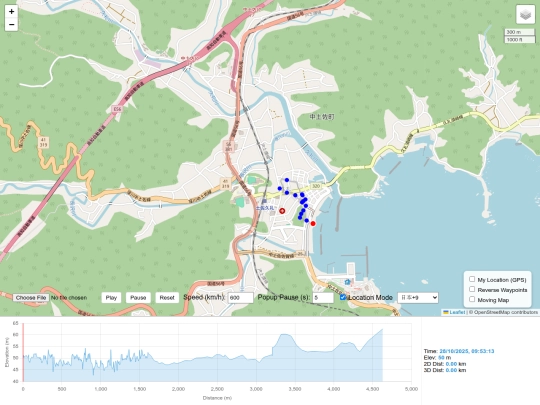Click the Popup Pause seconds field
Image resolution: width=540 pixels, height=405 pixels.
[323, 298]
